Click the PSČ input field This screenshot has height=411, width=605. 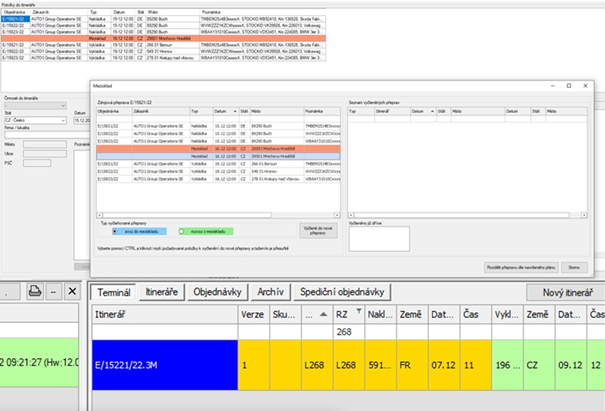(x=37, y=163)
